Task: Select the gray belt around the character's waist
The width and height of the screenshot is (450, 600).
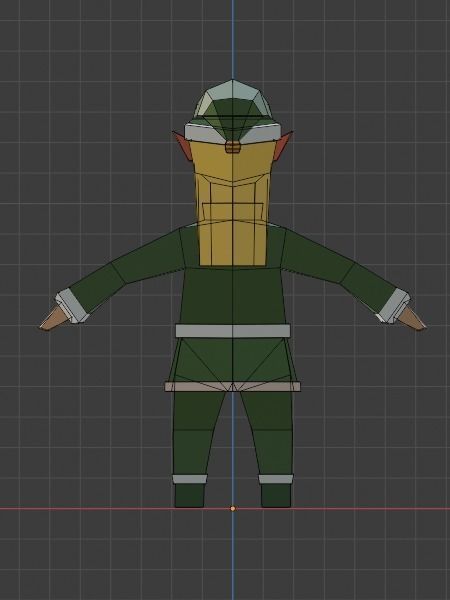Action: coord(233,331)
